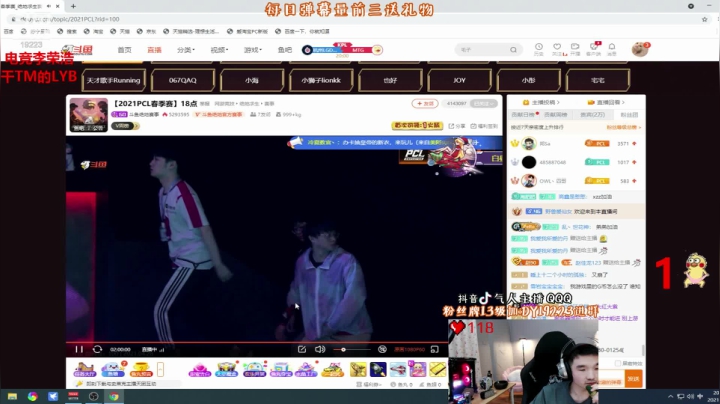This screenshot has height=404, width=720.
Task: Send the rocket gift
Action: (x=378, y=369)
